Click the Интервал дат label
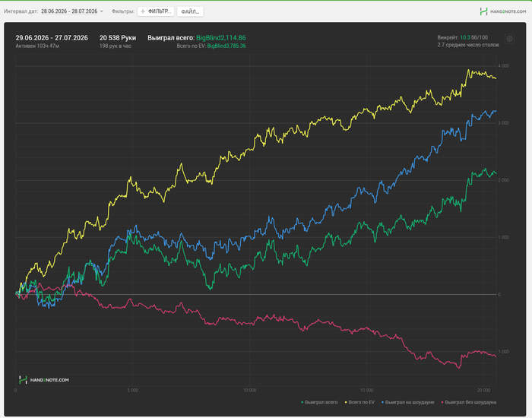 tap(21, 11)
